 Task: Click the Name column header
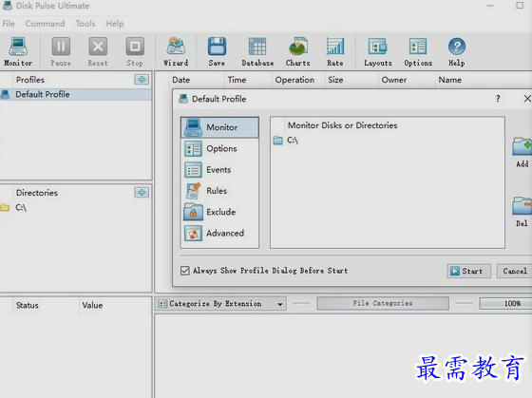click(484, 80)
